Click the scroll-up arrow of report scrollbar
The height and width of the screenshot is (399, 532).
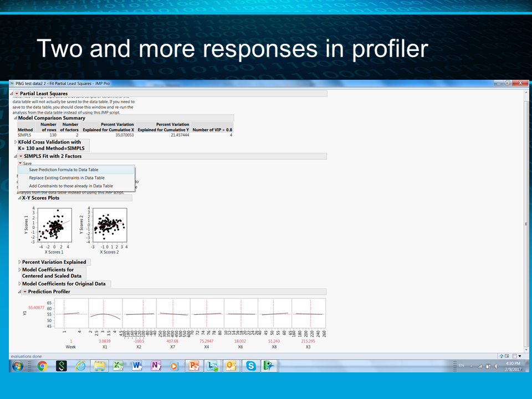(526, 92)
